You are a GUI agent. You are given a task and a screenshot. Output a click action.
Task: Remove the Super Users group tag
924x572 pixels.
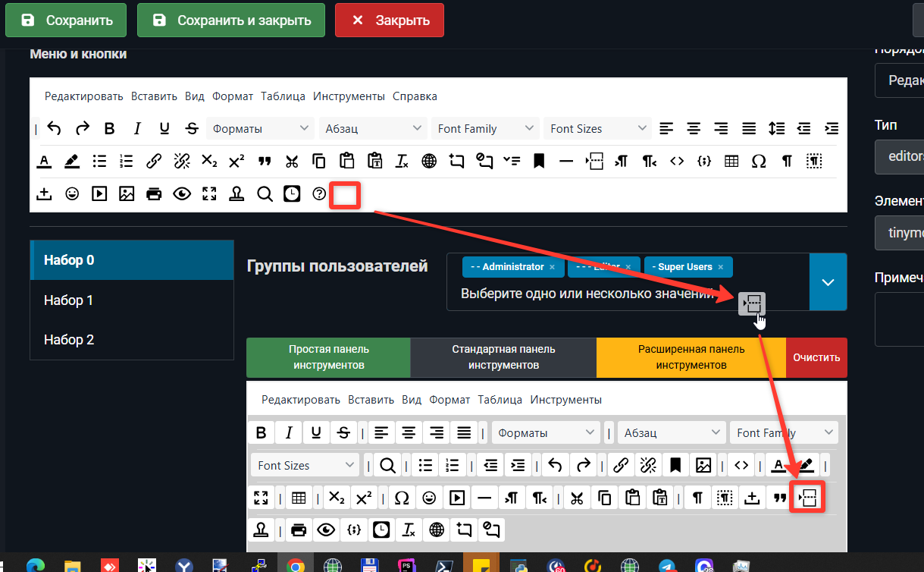(x=720, y=267)
